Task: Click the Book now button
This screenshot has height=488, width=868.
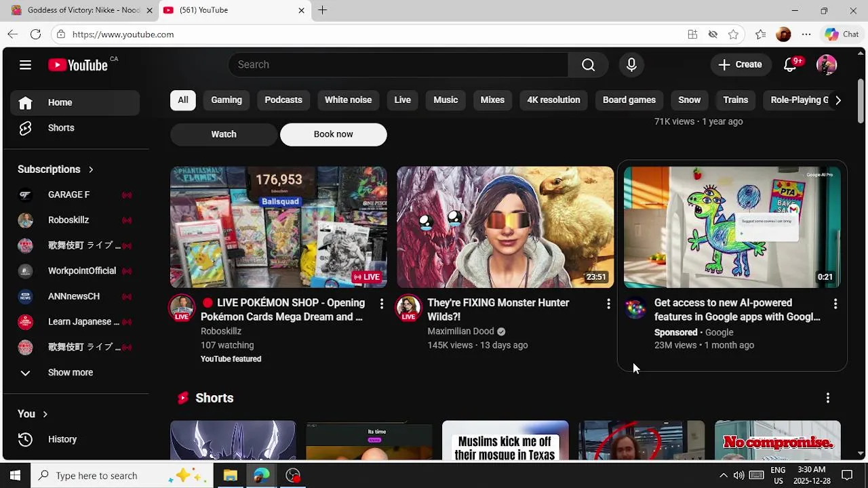Action: [x=334, y=134]
